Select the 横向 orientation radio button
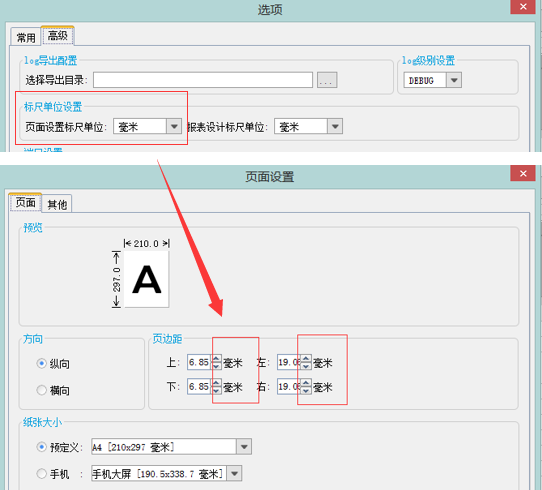The height and width of the screenshot is (490, 542). [x=41, y=390]
